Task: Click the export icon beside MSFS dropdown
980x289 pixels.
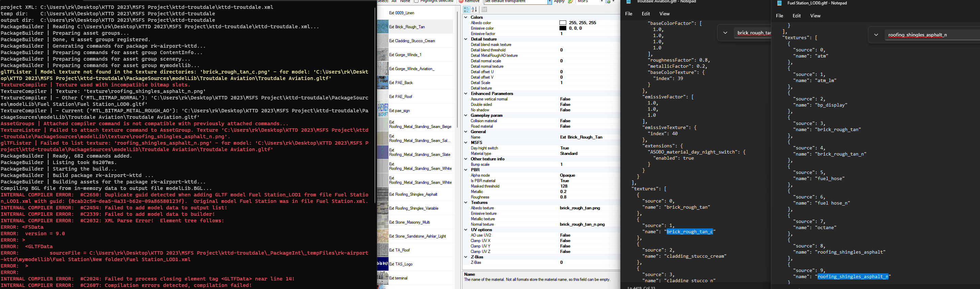Action: pyautogui.click(x=608, y=1)
